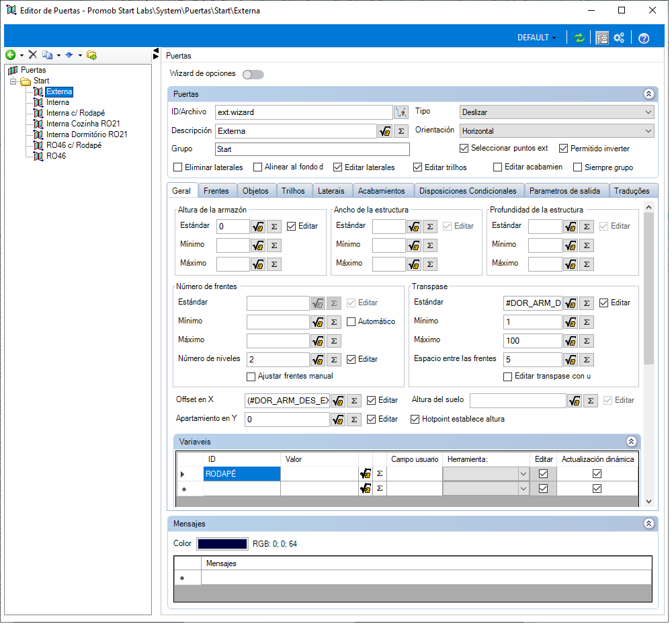Click sigma button for Transpase Máximo

click(587, 341)
